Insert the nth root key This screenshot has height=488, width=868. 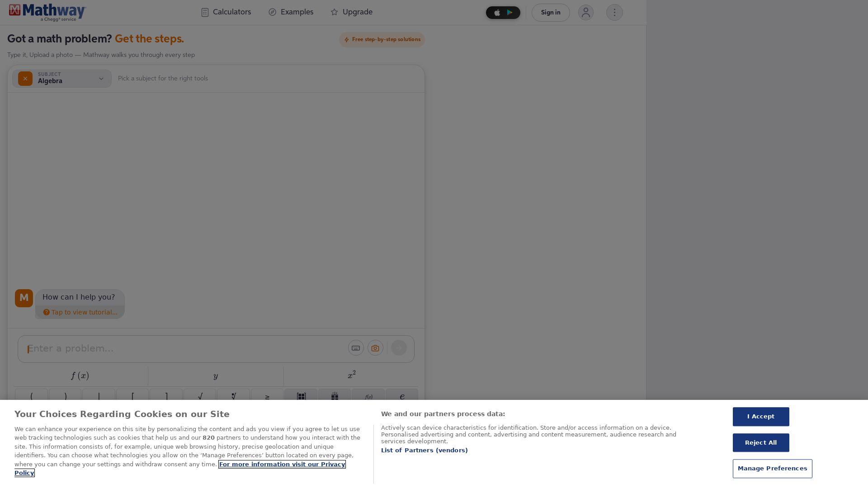233,394
